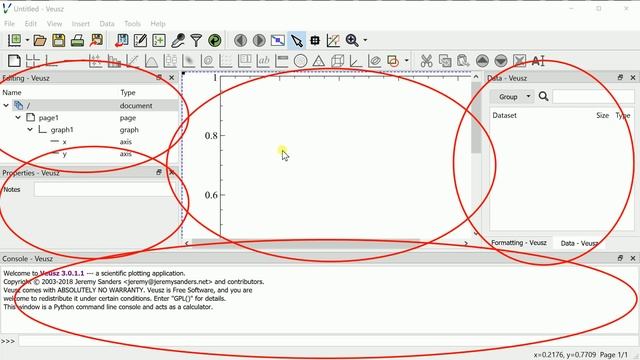Add a polar graph widget
Screen dimensions: 640x360
(x=300, y=61)
